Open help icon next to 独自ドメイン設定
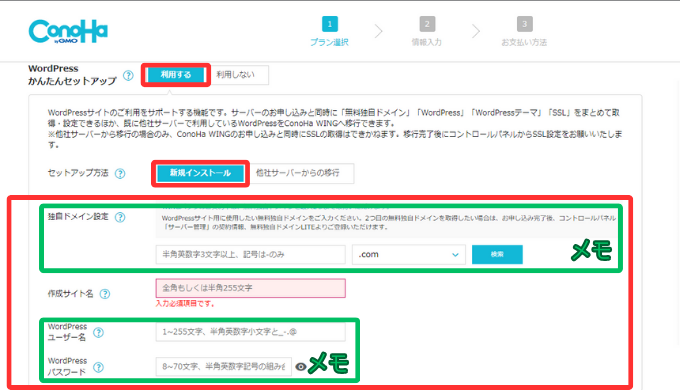This screenshot has width=680, height=390. click(120, 217)
